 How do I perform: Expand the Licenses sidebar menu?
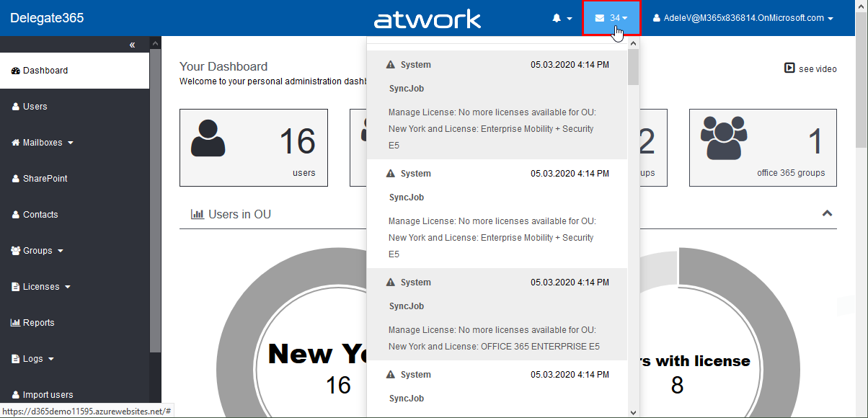75,287
